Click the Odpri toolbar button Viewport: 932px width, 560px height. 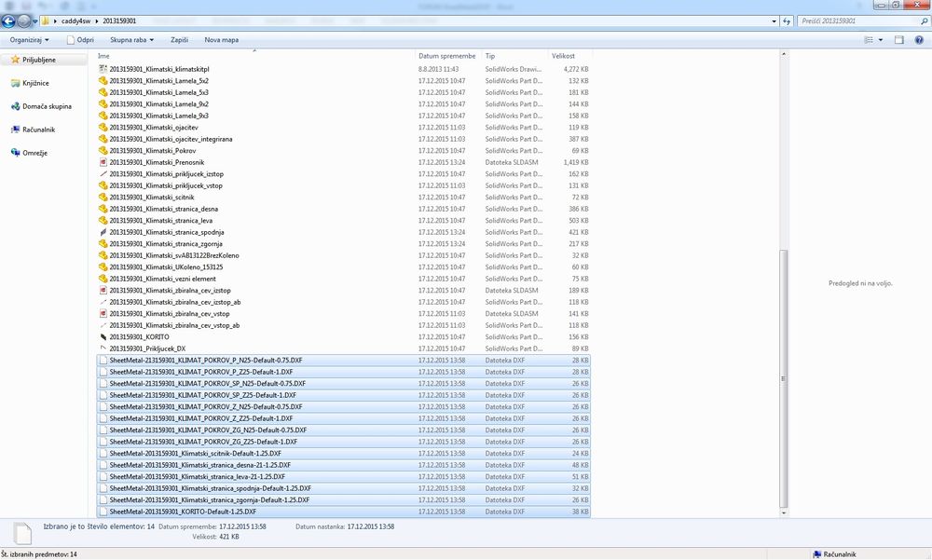(x=81, y=40)
